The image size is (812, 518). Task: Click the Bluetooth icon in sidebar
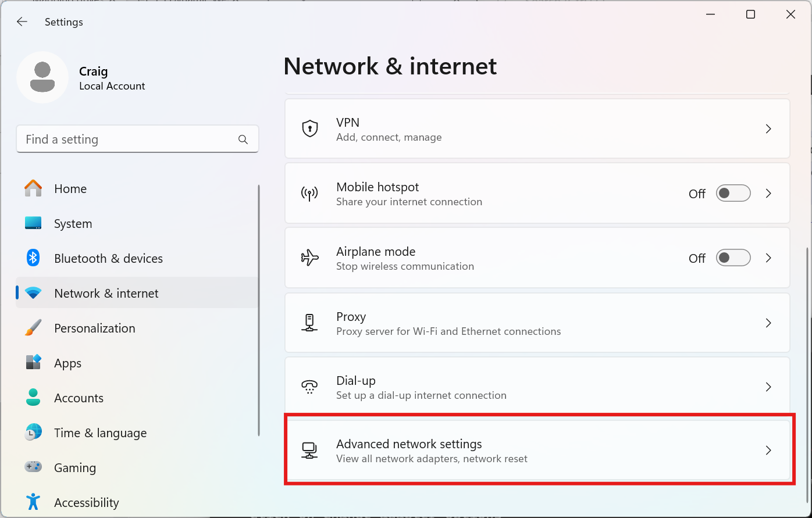point(33,258)
